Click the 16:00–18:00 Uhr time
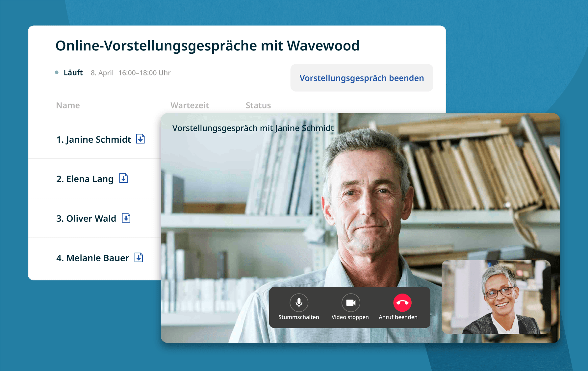Screen dimensions: 588x371 coord(144,73)
